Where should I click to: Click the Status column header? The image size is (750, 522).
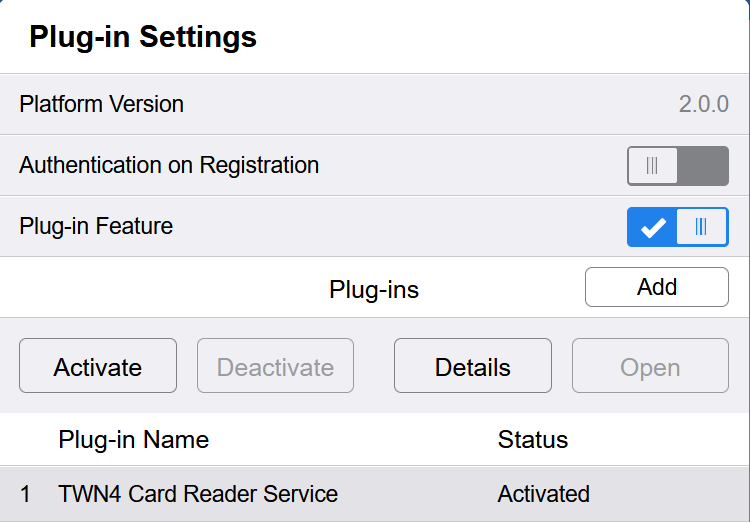(532, 439)
